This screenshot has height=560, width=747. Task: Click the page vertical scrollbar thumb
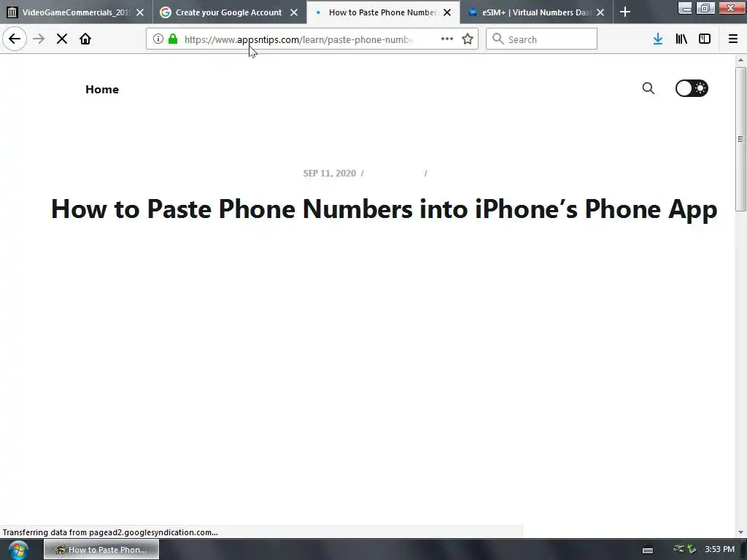pyautogui.click(x=740, y=139)
